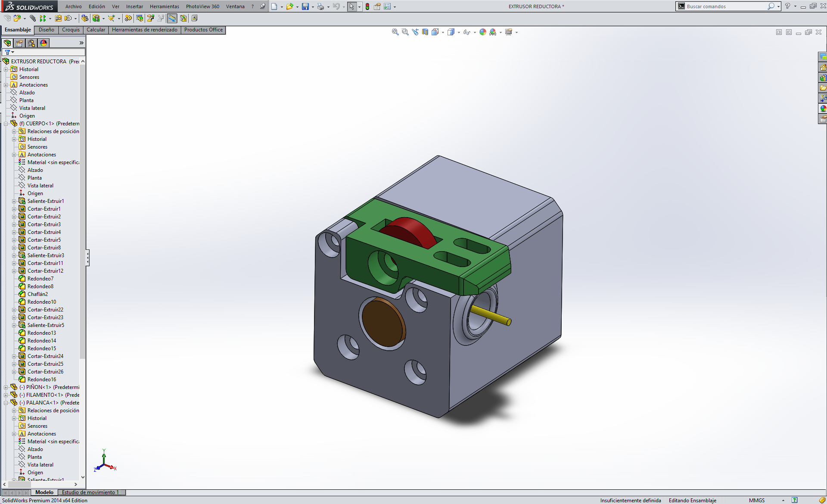Open the Design Library books icon
Image resolution: width=827 pixels, height=504 pixels.
pos(823,78)
